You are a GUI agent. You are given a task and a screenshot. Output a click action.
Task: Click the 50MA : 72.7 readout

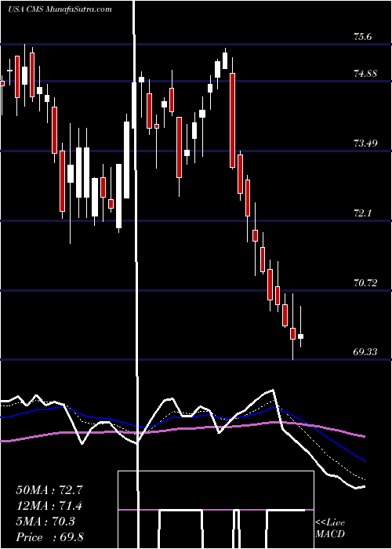49,489
